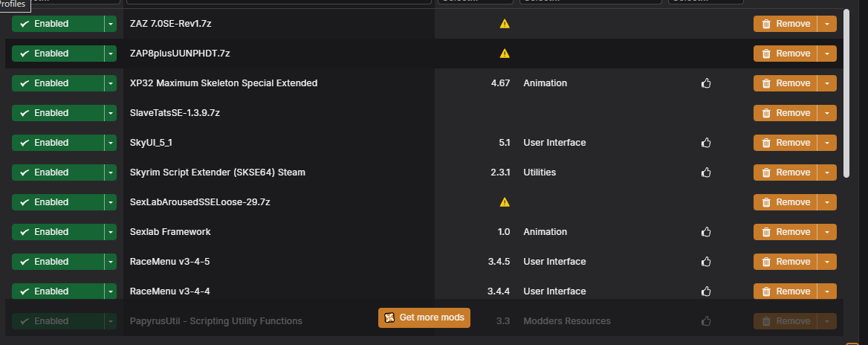Screen dimensions: 868x345
Task: Remove ZAP8plusUUNPHDT.7z mod
Action: (x=786, y=54)
